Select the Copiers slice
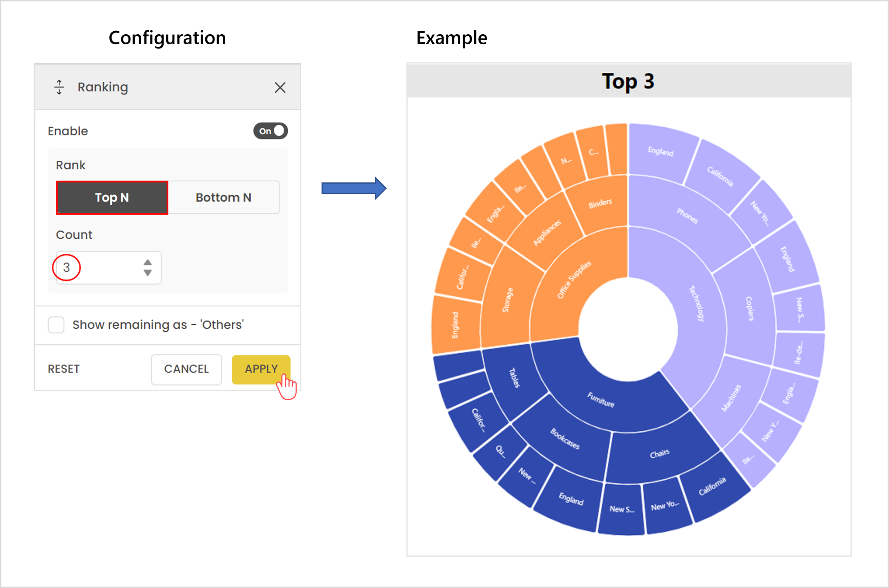The height and width of the screenshot is (588, 889). 749,308
